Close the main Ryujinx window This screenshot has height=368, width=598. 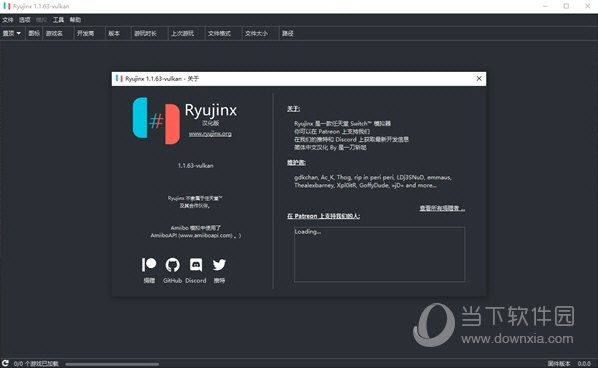588,6
